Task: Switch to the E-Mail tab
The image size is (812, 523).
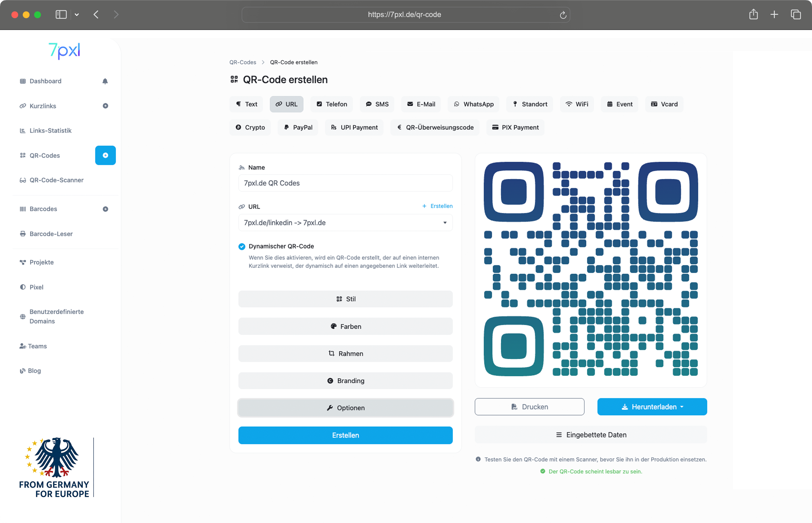Action: [x=421, y=104]
